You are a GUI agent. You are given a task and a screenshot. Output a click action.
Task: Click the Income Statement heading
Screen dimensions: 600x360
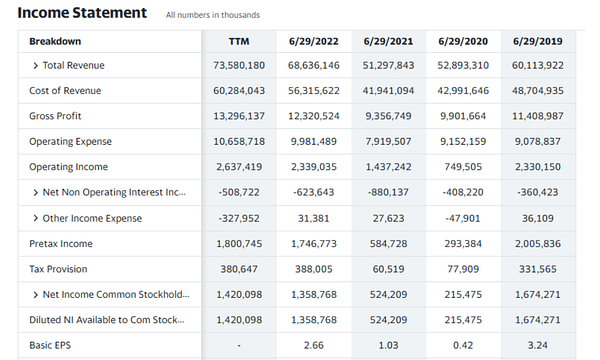tap(82, 13)
